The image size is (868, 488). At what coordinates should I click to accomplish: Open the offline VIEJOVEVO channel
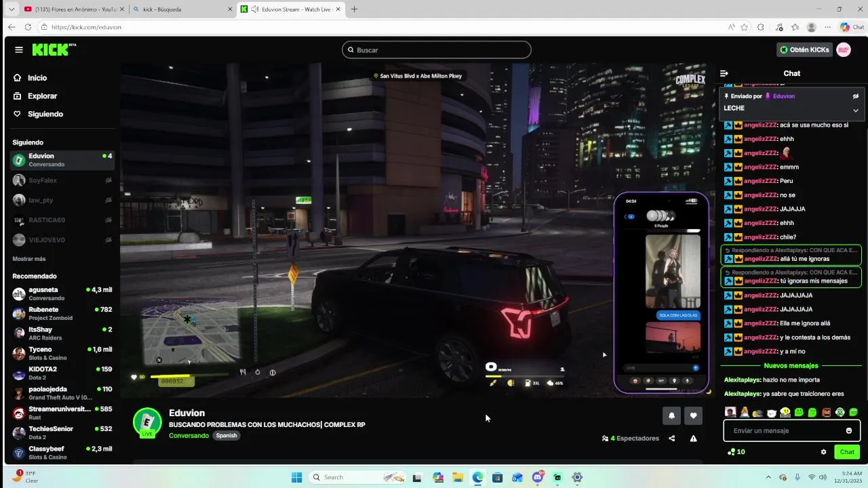tap(62, 239)
